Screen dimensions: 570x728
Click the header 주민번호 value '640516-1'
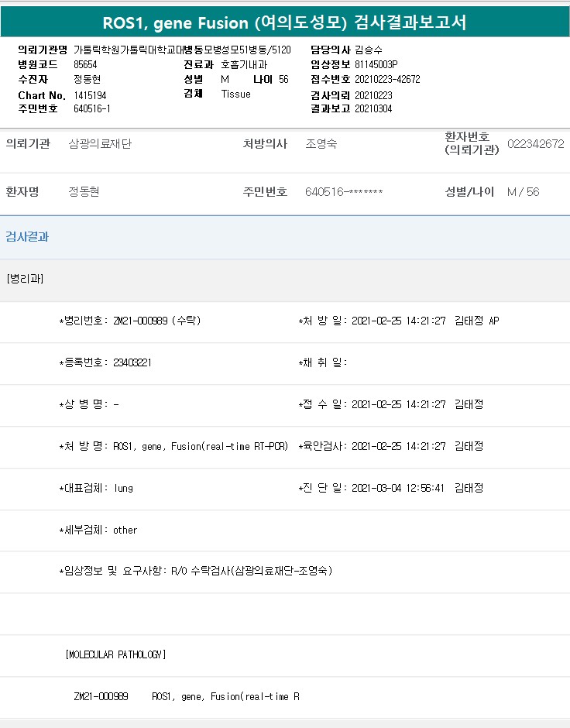pyautogui.click(x=92, y=108)
